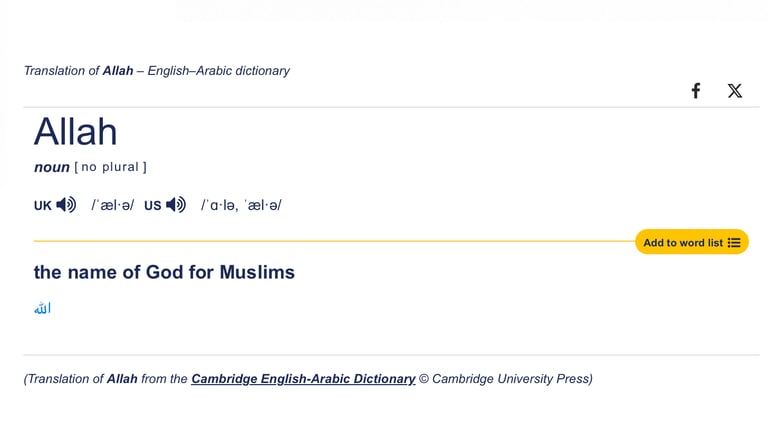Image resolution: width=768 pixels, height=430 pixels.
Task: Click the blue Arabic translation word
Action: coord(42,309)
